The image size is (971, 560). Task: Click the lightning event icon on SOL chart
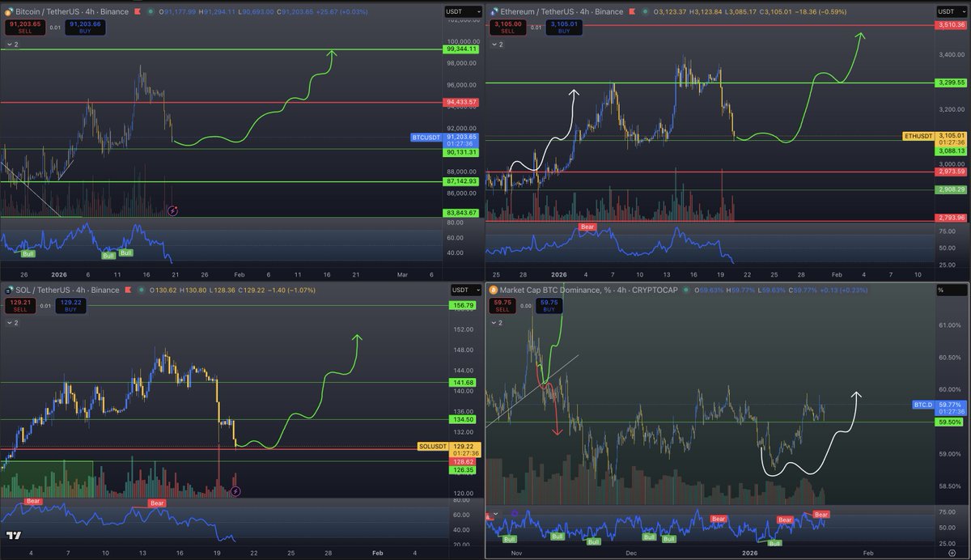[235, 491]
